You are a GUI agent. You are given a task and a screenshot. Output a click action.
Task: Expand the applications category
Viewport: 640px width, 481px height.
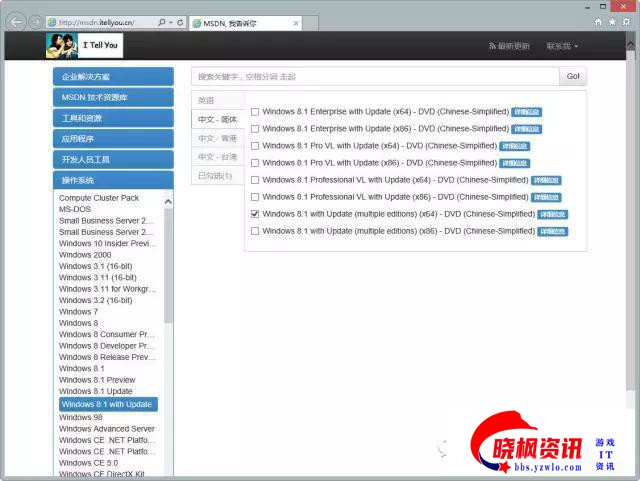[113, 139]
